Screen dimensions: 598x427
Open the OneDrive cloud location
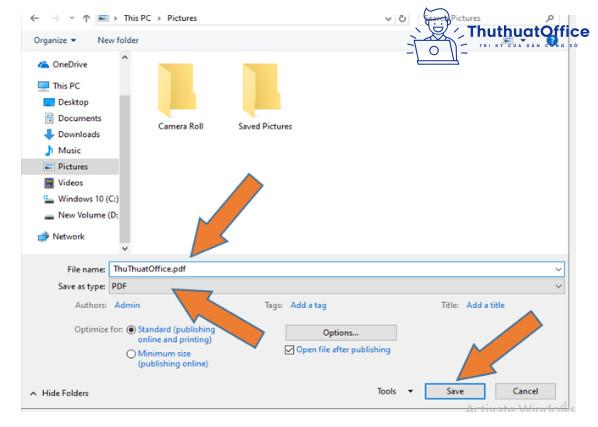coord(63,64)
